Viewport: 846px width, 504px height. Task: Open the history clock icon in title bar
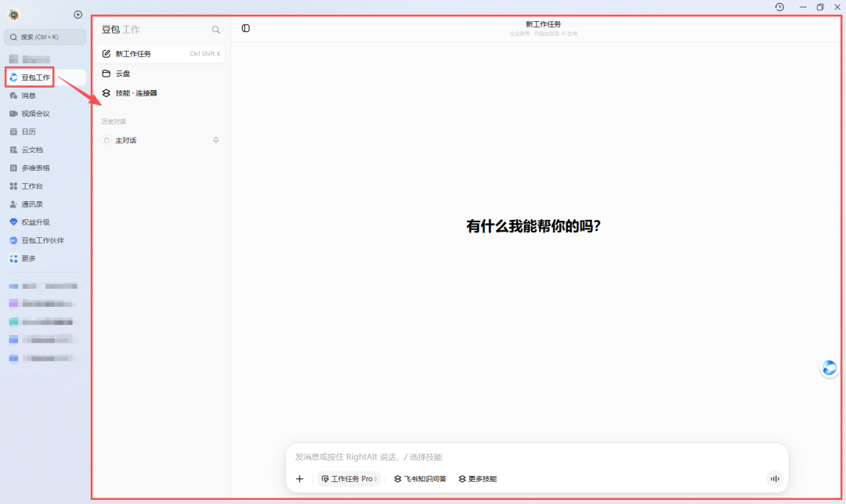[x=779, y=7]
